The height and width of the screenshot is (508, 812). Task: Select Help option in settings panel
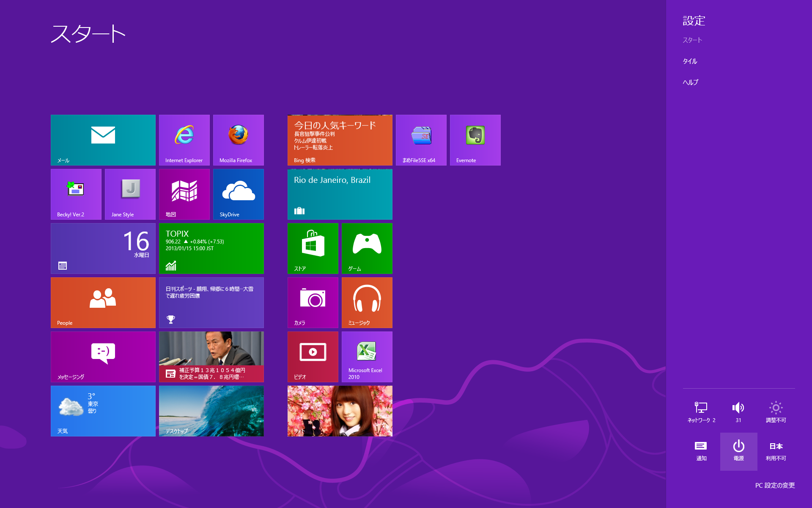click(690, 83)
